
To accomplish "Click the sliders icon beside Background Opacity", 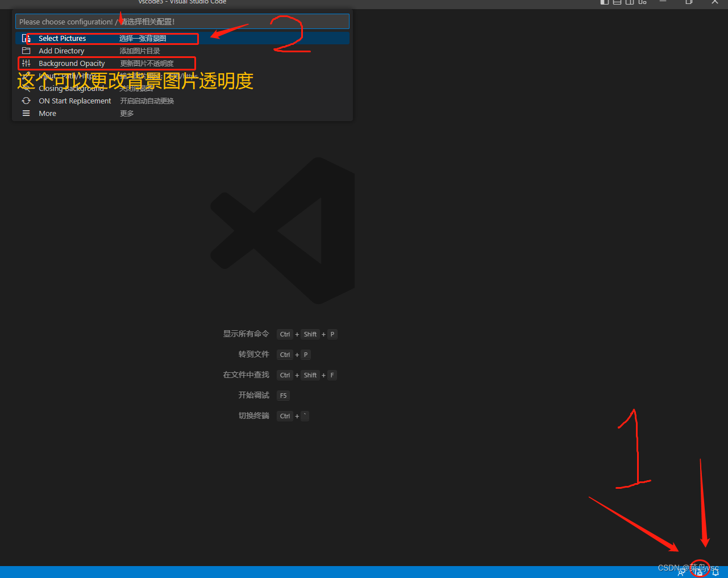I will [26, 63].
